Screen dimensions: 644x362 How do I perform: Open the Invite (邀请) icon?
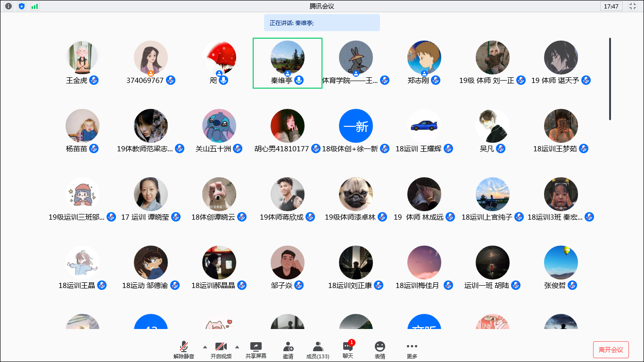point(288,351)
